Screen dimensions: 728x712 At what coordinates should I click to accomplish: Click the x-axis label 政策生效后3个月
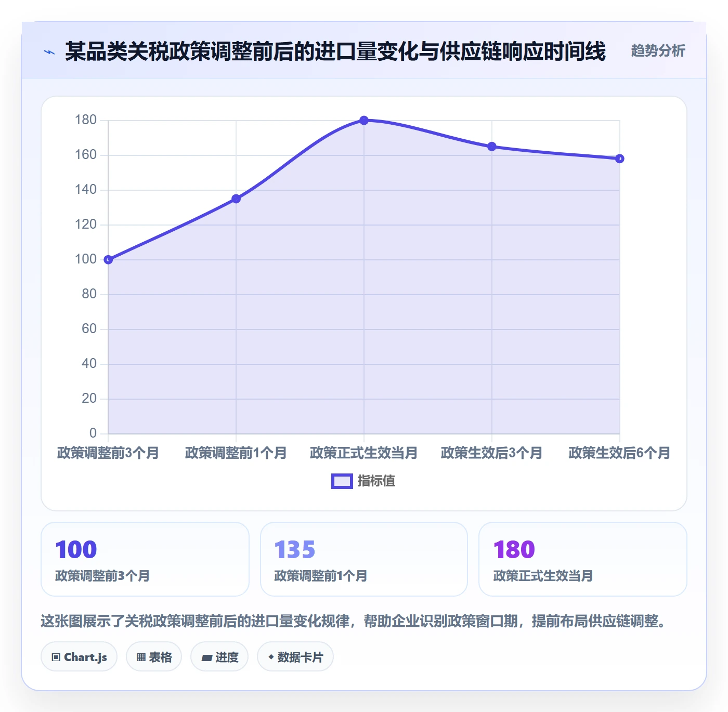tap(492, 453)
